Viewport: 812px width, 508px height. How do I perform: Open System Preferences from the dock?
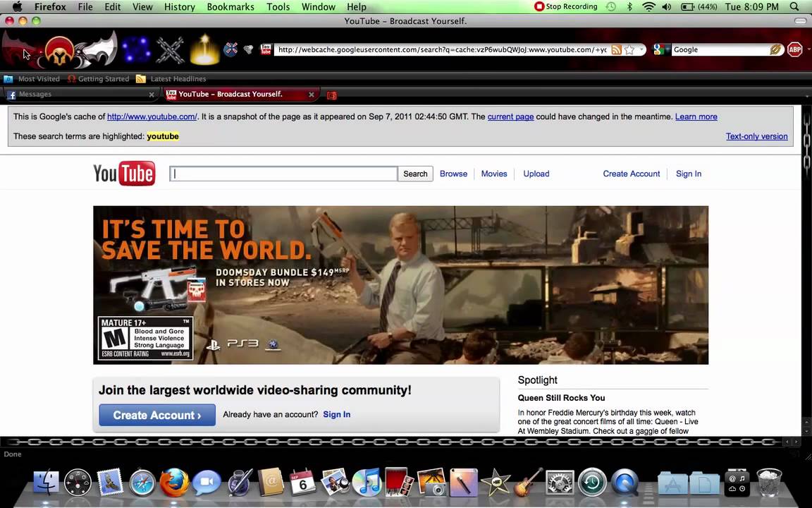[x=560, y=483]
